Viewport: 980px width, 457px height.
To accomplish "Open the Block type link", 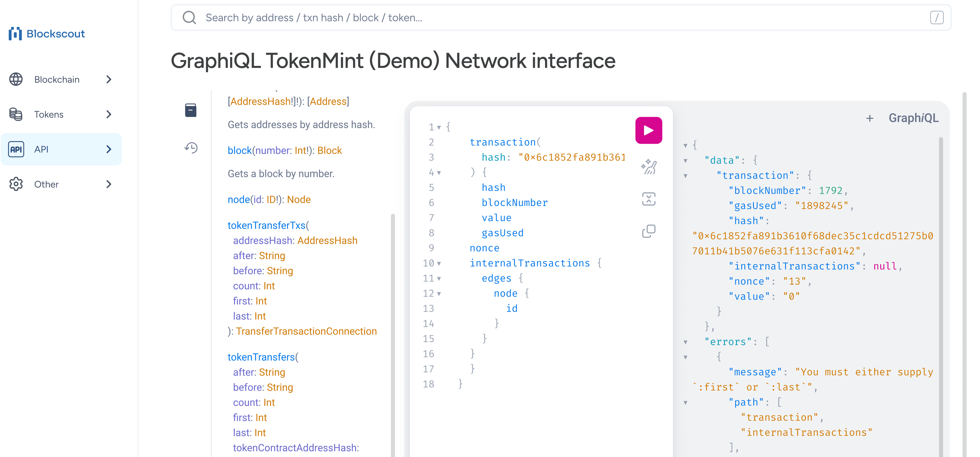I will pos(329,150).
